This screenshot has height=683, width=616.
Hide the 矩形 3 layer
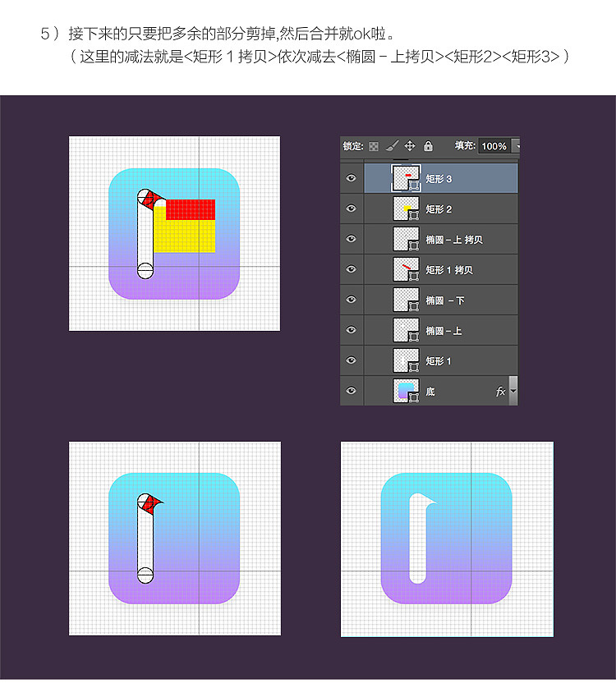pyautogui.click(x=352, y=178)
